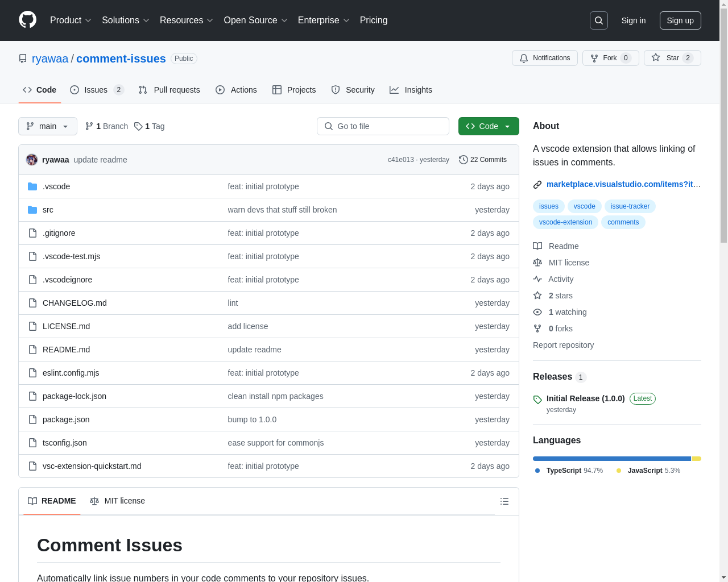Click the vscode-extension topic tag

565,222
